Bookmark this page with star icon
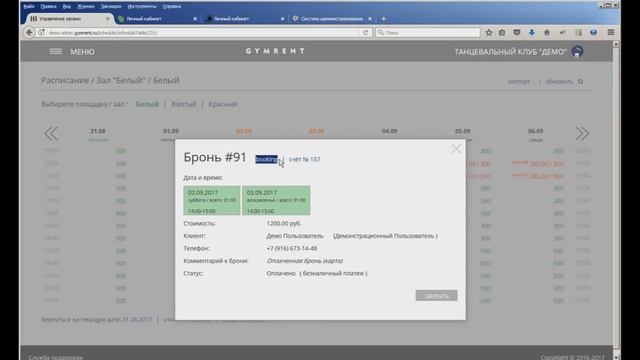Screen dimensions: 640x360 [489, 33]
